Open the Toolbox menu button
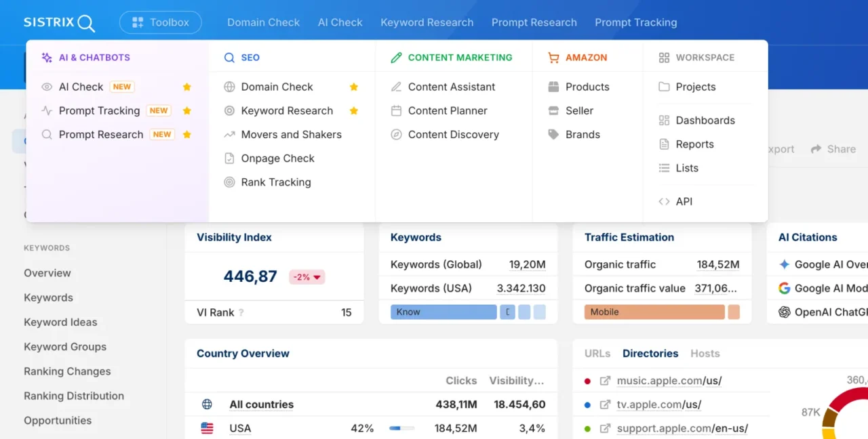The height and width of the screenshot is (439, 868). tap(161, 22)
